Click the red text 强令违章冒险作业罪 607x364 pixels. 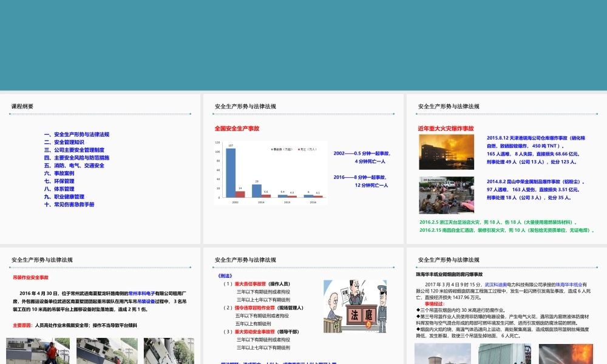[254, 308]
